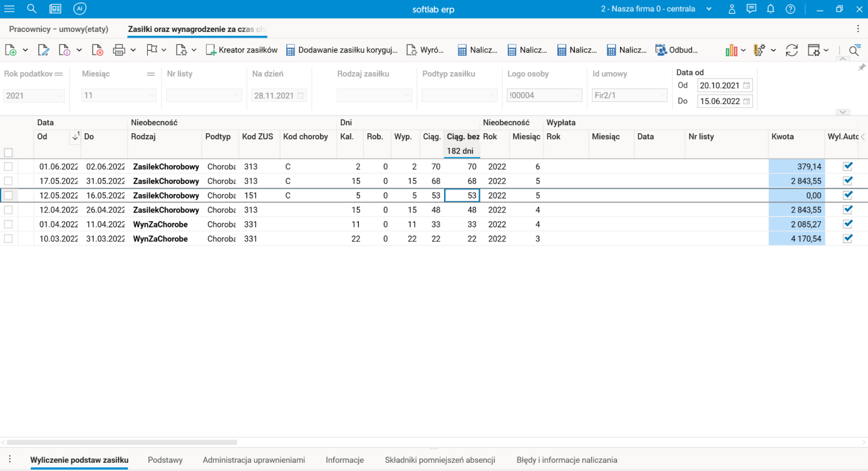Click the search magnifier in title bar

(32, 9)
